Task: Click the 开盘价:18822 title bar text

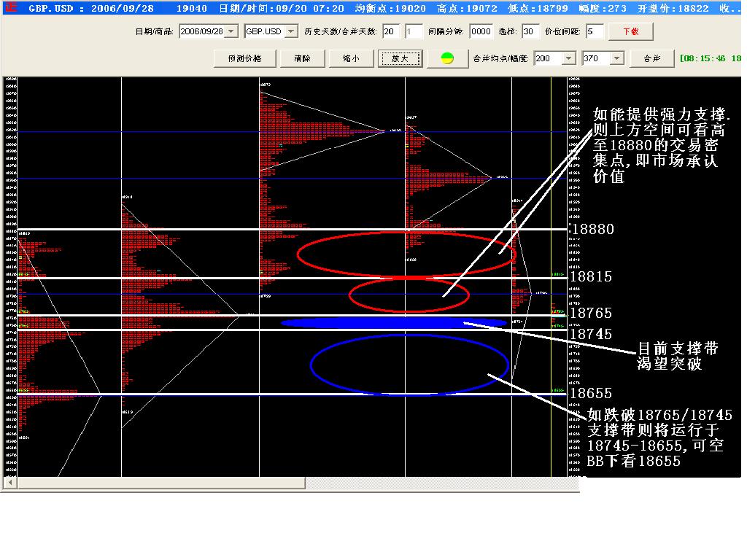Action: tap(673, 8)
